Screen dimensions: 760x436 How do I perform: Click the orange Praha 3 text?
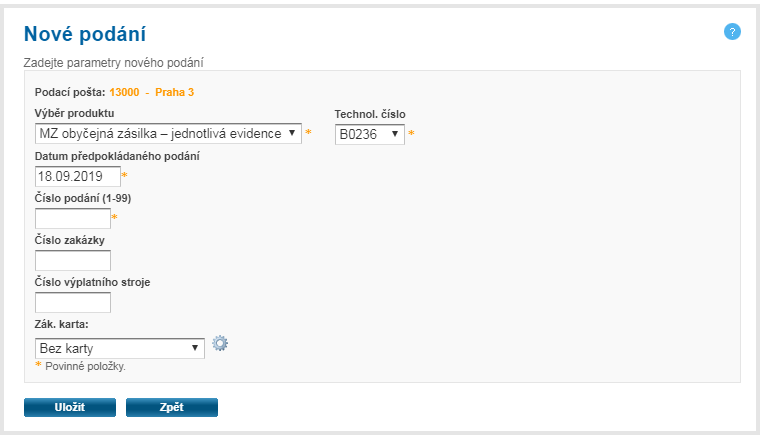point(174,92)
